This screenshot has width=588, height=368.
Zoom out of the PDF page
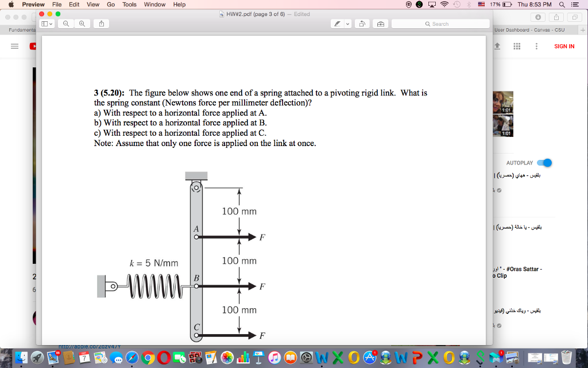point(66,24)
